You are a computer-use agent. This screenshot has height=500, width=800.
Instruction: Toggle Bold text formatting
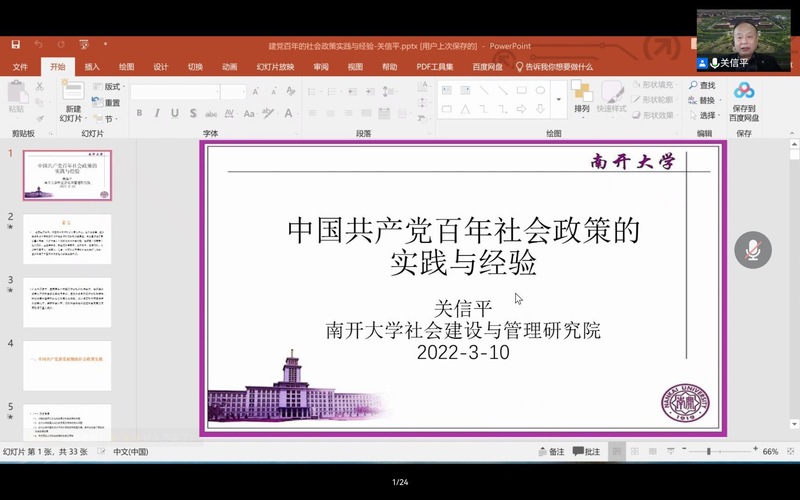[140, 113]
